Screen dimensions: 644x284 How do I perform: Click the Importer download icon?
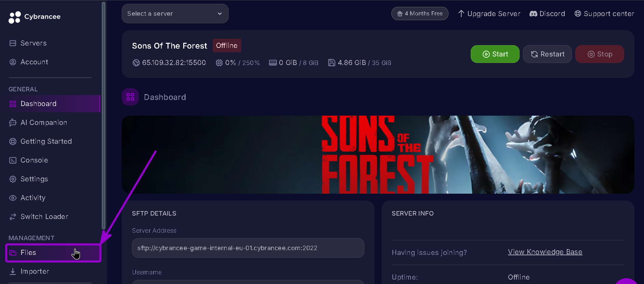pos(13,271)
